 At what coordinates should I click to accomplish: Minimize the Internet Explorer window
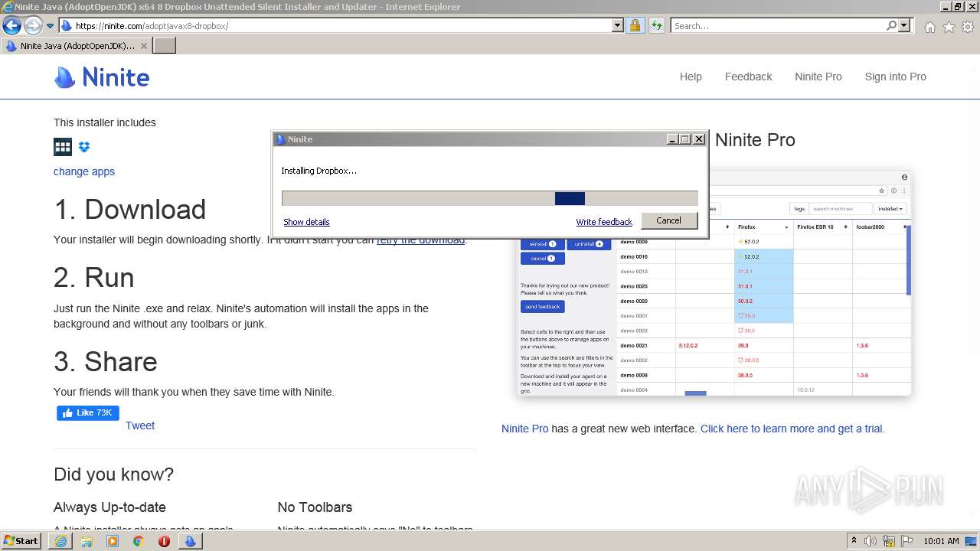945,7
